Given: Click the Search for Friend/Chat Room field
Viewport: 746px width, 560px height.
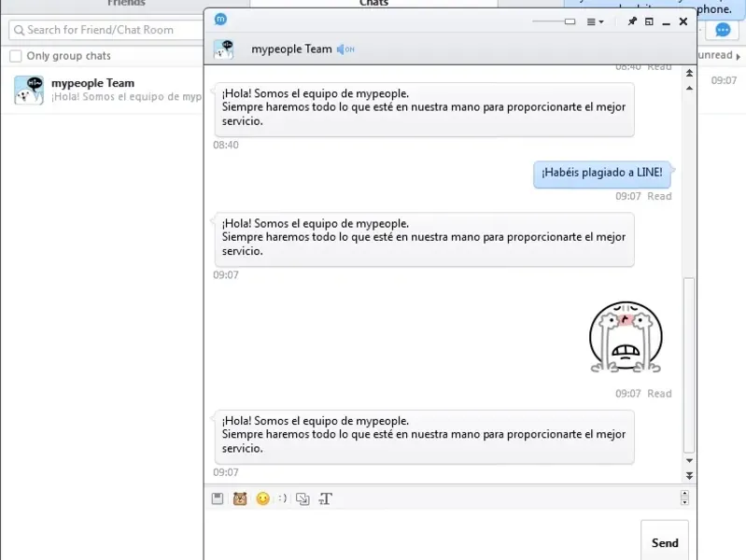Looking at the screenshot, I should point(106,30).
